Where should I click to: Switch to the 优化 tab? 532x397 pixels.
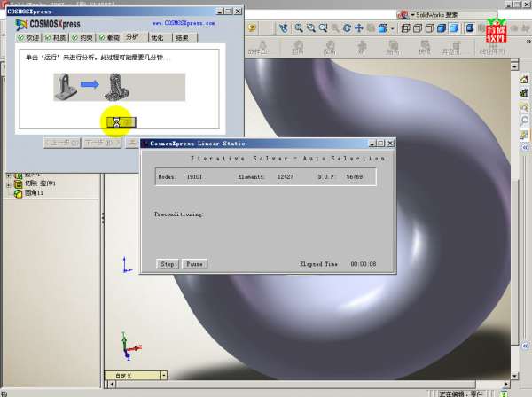(157, 38)
